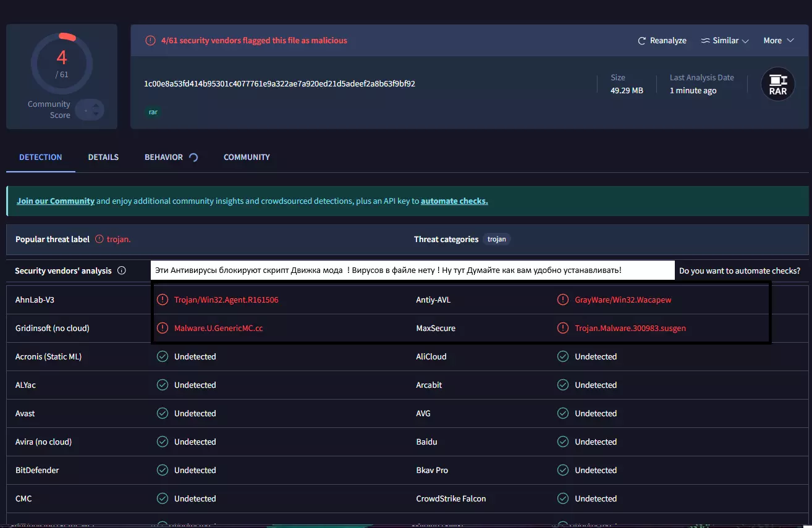Viewport: 812px width, 528px height.
Task: Click the BitDefender undetected checkmark icon
Action: pyautogui.click(x=163, y=471)
